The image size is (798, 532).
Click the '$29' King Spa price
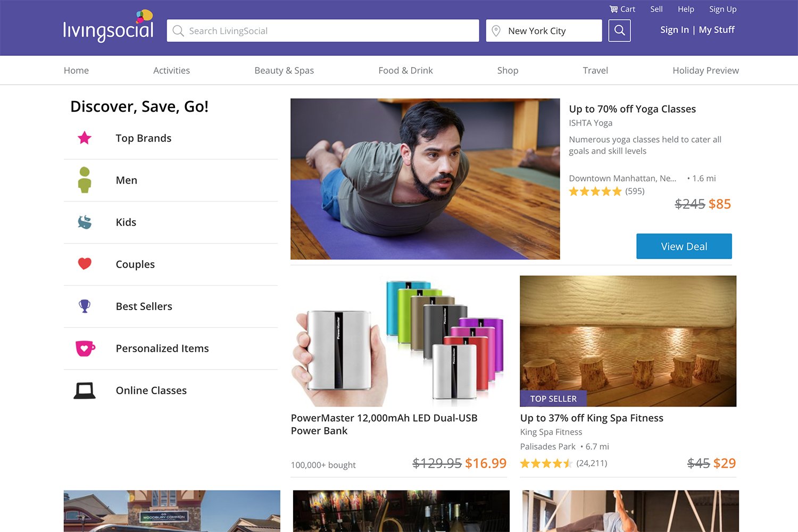click(x=724, y=463)
